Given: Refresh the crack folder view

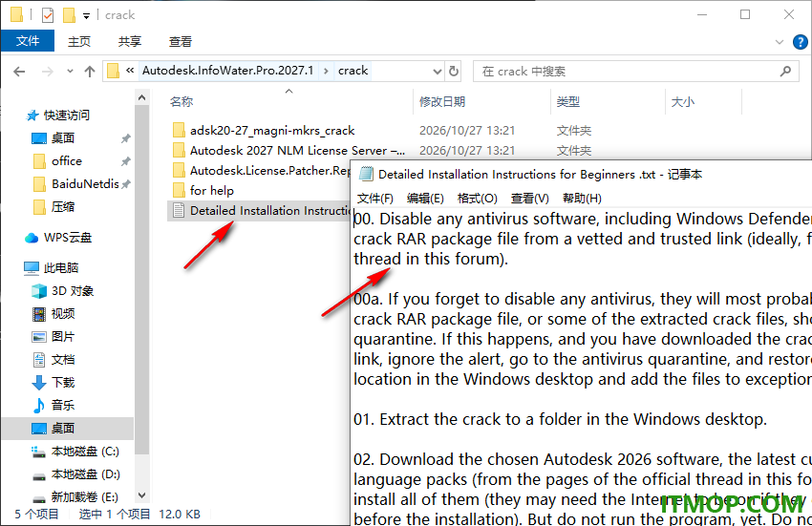Looking at the screenshot, I should [454, 72].
